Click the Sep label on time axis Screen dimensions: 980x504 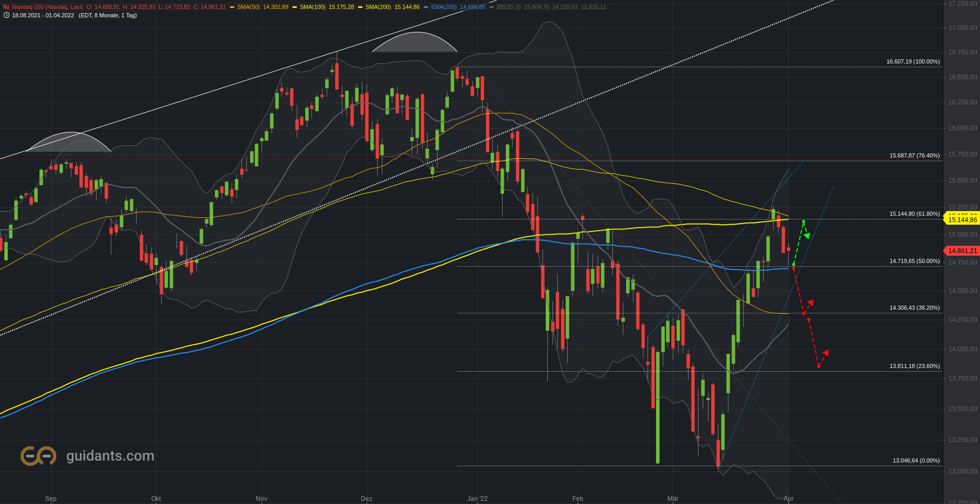pos(51,499)
